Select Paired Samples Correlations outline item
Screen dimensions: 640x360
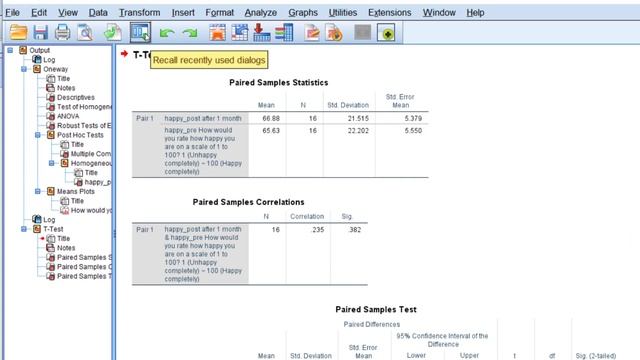click(84, 267)
